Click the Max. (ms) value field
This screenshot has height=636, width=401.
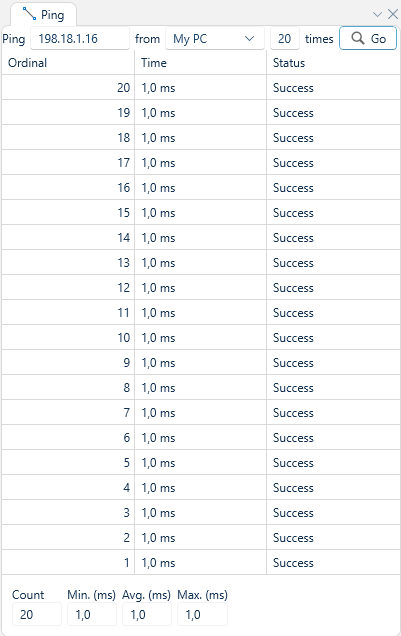coord(202,614)
